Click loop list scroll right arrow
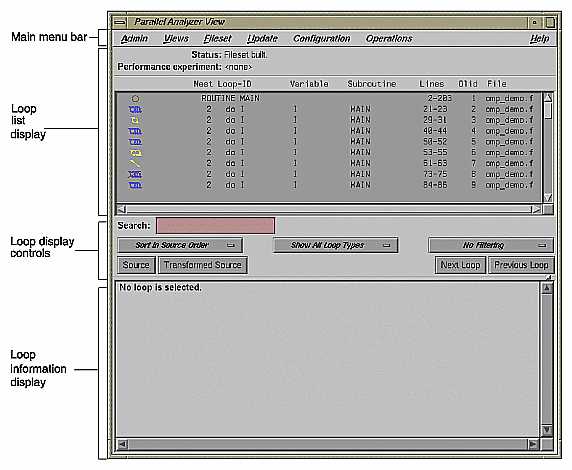This screenshot has width=572, height=470. (536, 209)
